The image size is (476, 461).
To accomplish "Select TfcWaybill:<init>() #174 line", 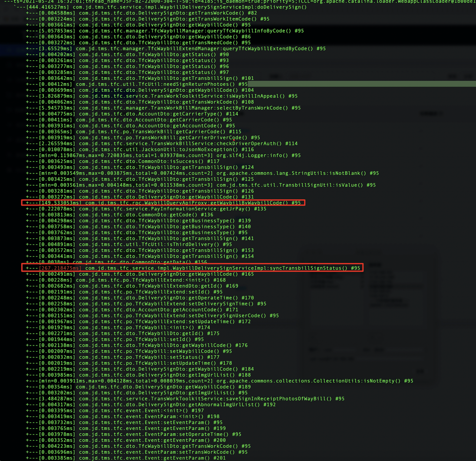I will pyautogui.click(x=118, y=328).
